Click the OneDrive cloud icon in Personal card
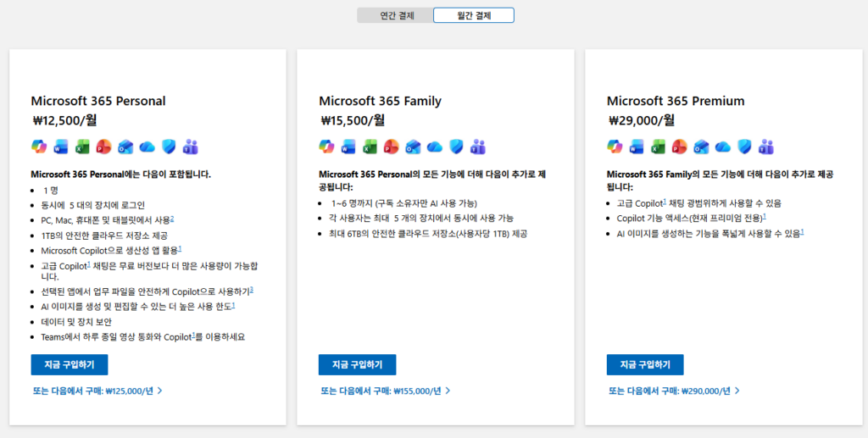Image resolution: width=868 pixels, height=438 pixels. (147, 147)
